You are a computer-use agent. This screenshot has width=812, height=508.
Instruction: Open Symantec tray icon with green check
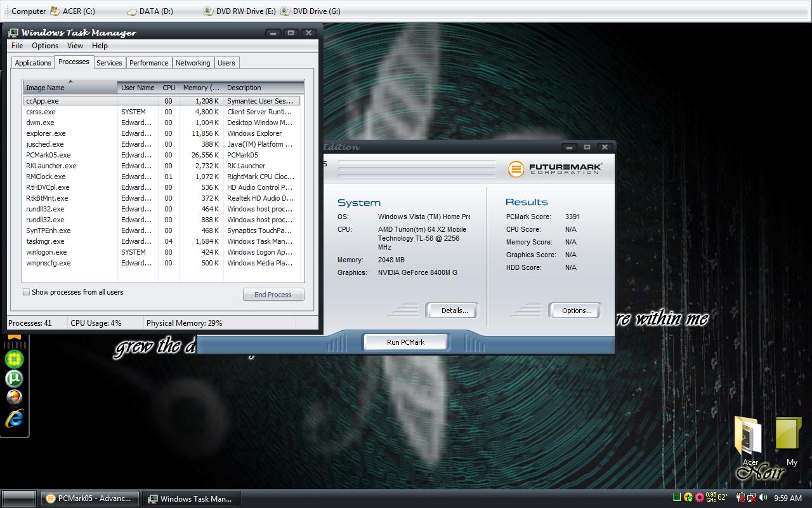(x=688, y=497)
